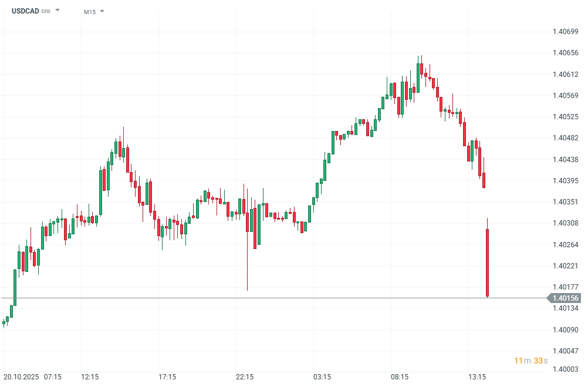Click the 12:15 time axis label

coord(90,376)
